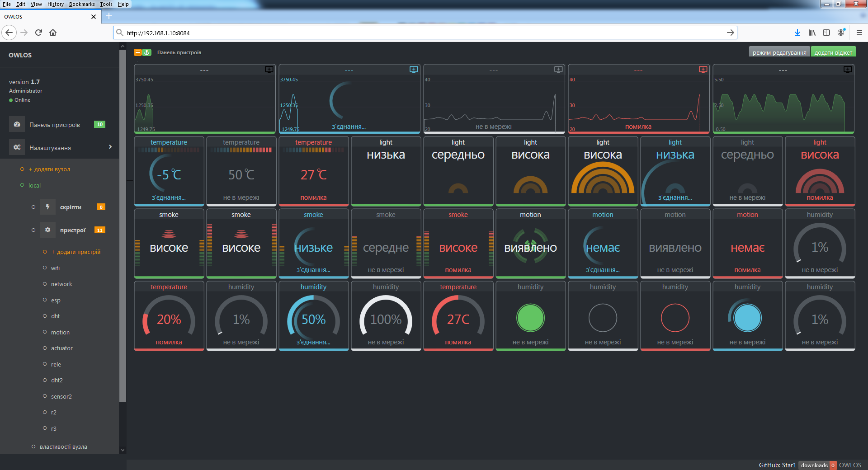Viewport: 868px width, 470px height.
Task: Toggle the circle marker before пристрої
Action: (33, 230)
